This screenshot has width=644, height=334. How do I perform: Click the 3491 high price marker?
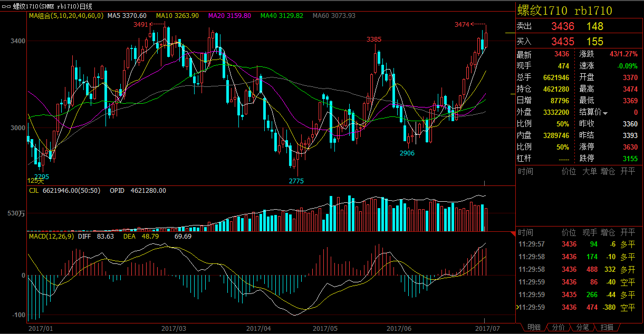141,24
